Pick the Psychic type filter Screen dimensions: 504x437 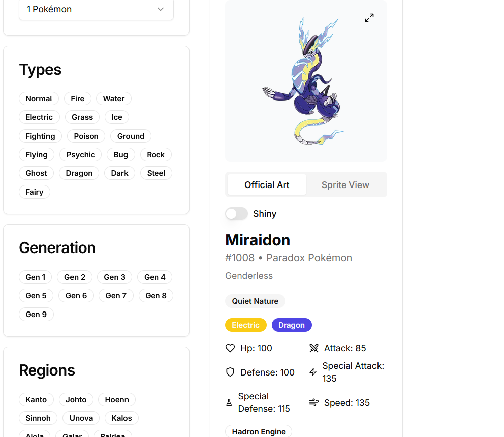pos(80,155)
